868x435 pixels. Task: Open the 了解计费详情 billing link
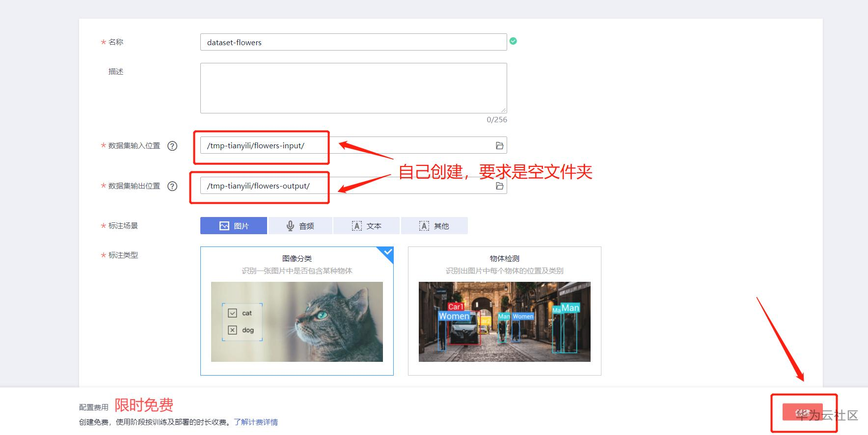point(256,422)
